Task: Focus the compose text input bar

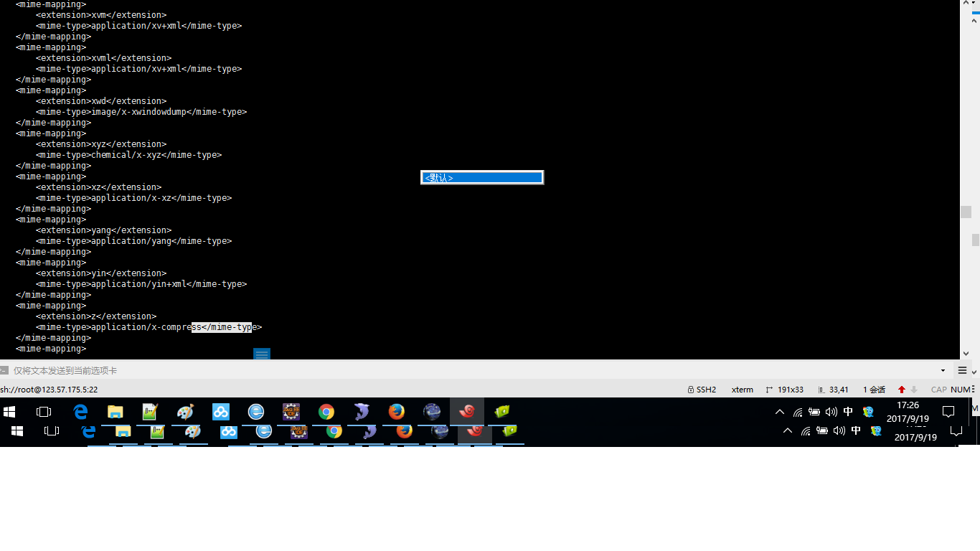Action: click(473, 370)
